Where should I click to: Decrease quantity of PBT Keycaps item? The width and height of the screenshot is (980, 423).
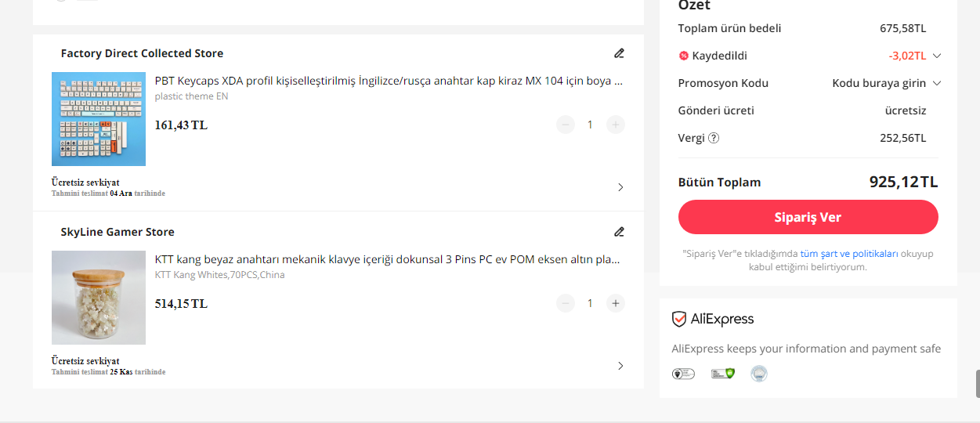pyautogui.click(x=566, y=125)
